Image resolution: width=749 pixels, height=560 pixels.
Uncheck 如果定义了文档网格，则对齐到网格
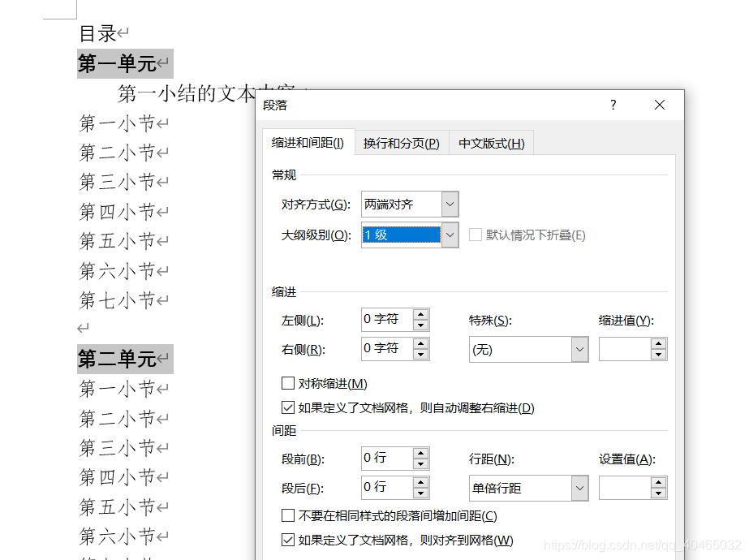(288, 539)
